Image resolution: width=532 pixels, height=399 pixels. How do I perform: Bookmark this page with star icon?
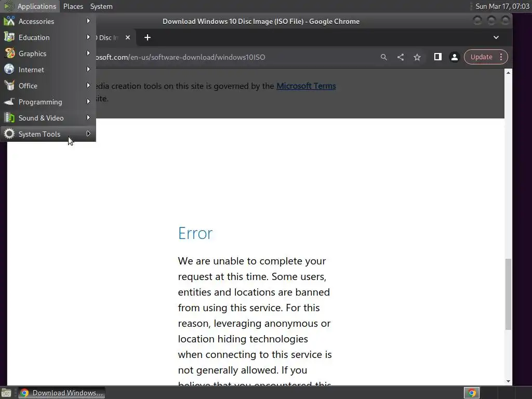417,57
